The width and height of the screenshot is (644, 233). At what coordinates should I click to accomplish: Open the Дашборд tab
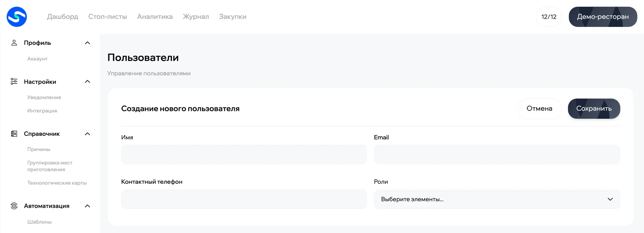pyautogui.click(x=62, y=17)
